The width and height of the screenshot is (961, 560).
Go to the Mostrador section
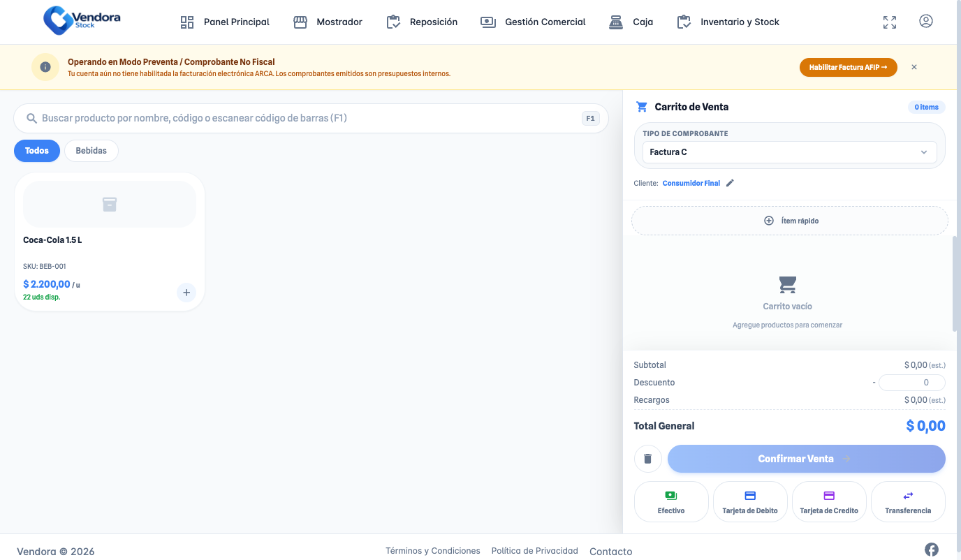coord(328,22)
